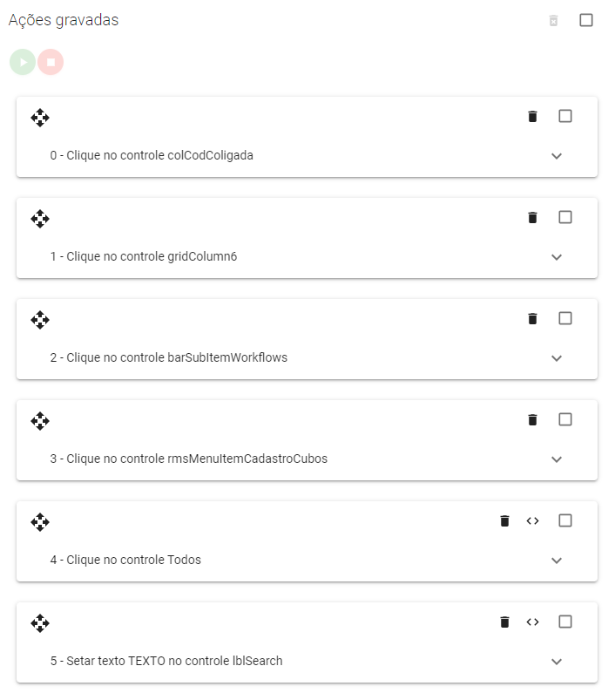The width and height of the screenshot is (615, 700).
Task: Expand action 2 barSubItemWorkflows details
Action: point(558,358)
